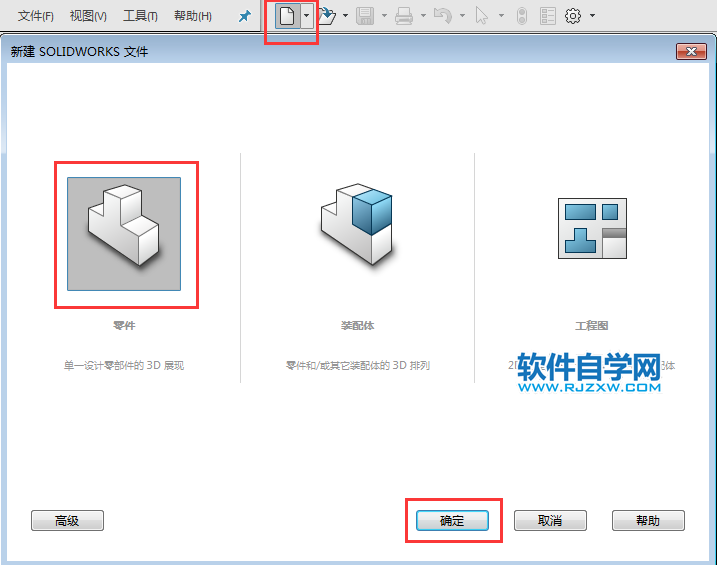Expand the Select tool dropdown arrow
Viewport: 717px width, 565px height.
[501, 16]
